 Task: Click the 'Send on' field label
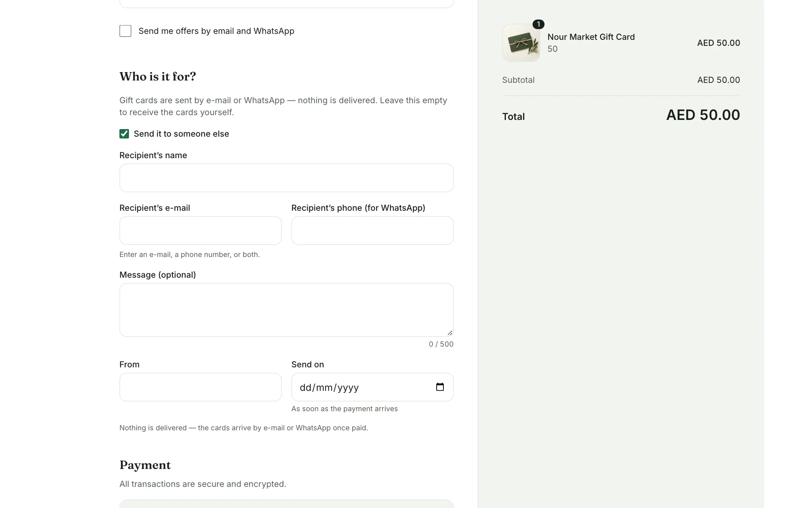pos(308,365)
